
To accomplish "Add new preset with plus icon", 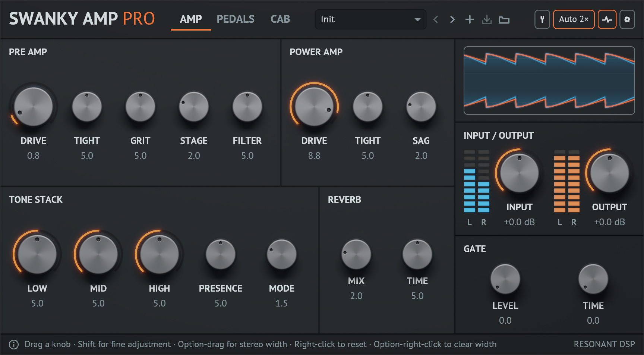I will [x=470, y=19].
